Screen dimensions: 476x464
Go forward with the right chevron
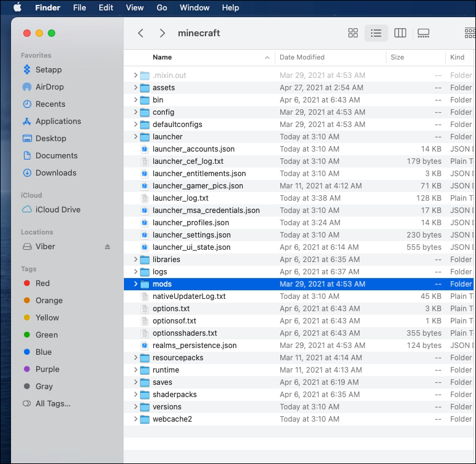pos(162,33)
